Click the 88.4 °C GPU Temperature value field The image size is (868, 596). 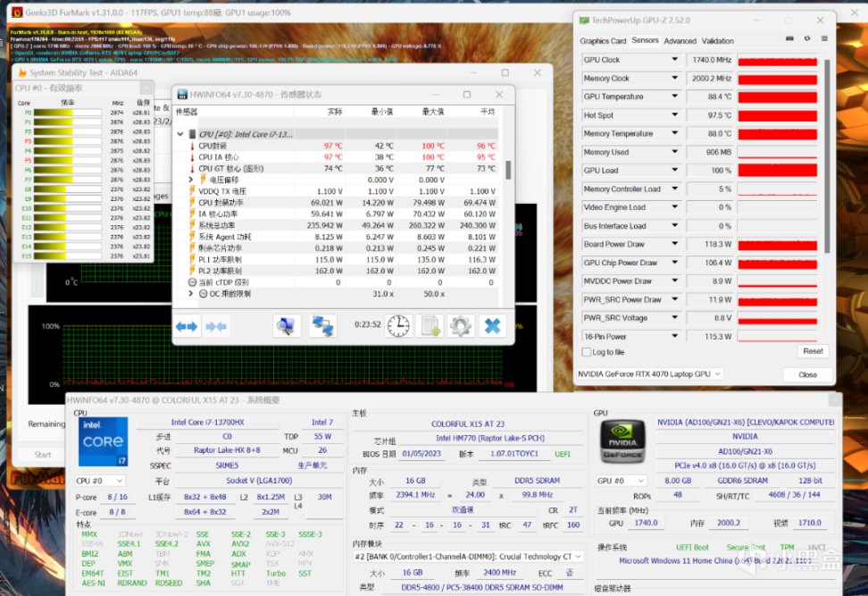[710, 97]
